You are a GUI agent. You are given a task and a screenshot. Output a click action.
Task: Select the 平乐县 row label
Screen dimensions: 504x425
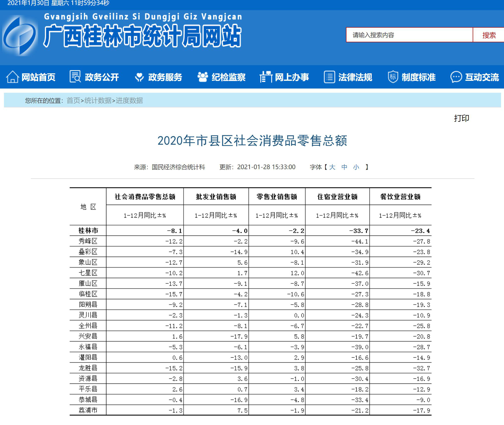click(88, 389)
